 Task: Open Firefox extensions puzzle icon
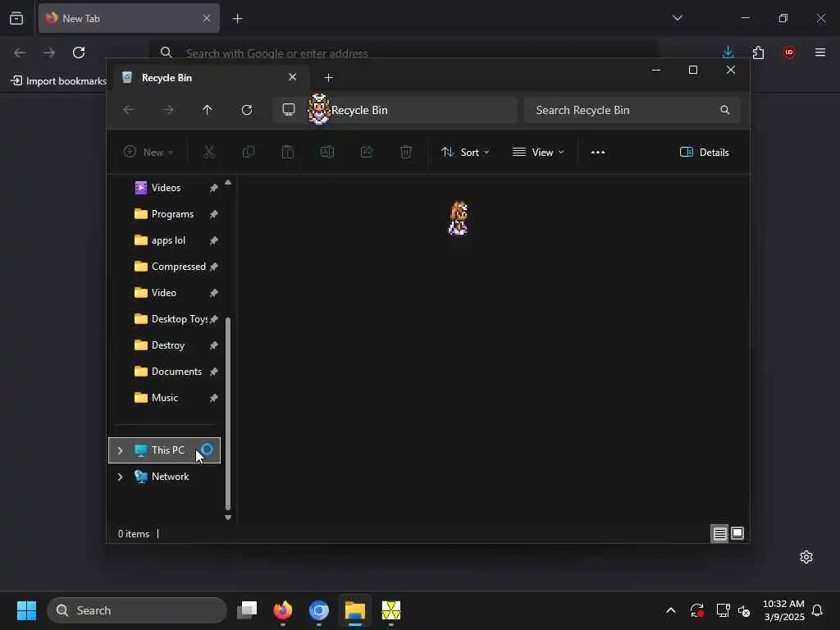(x=758, y=52)
